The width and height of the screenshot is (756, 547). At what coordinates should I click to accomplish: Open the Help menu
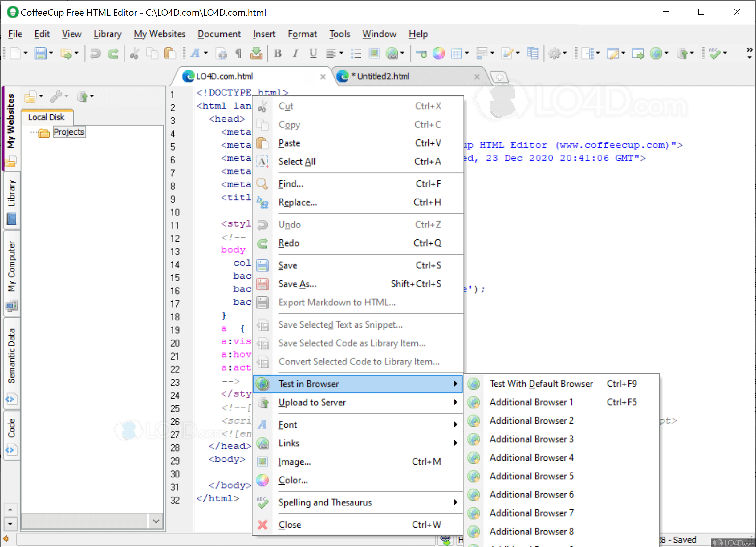(418, 34)
